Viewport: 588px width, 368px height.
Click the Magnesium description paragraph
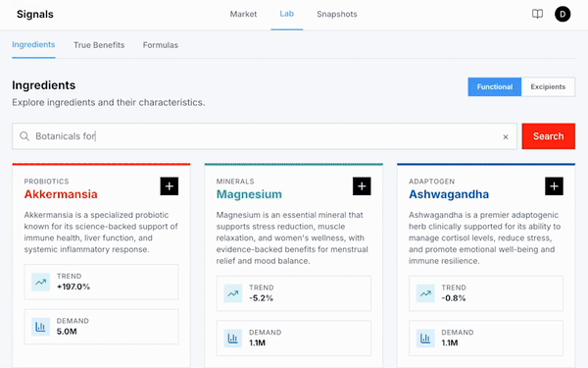pos(292,238)
